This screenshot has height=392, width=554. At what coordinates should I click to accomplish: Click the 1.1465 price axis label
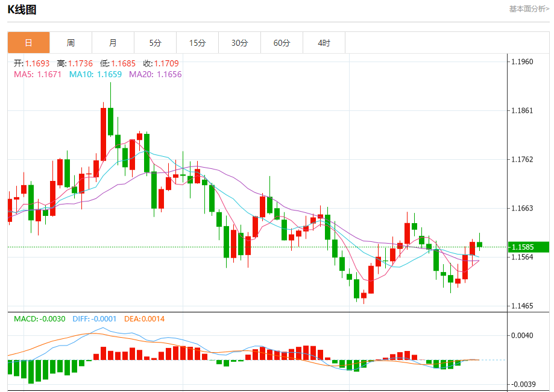coord(522,306)
